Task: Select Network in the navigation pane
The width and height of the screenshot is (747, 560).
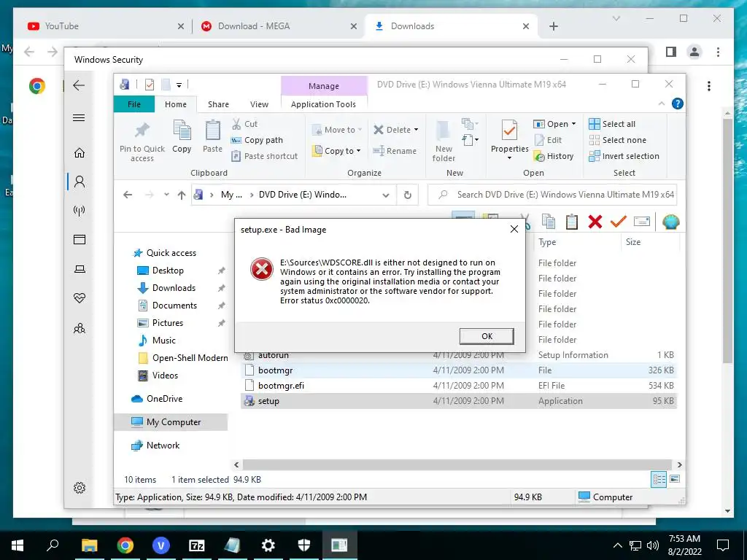Action: click(x=156, y=446)
